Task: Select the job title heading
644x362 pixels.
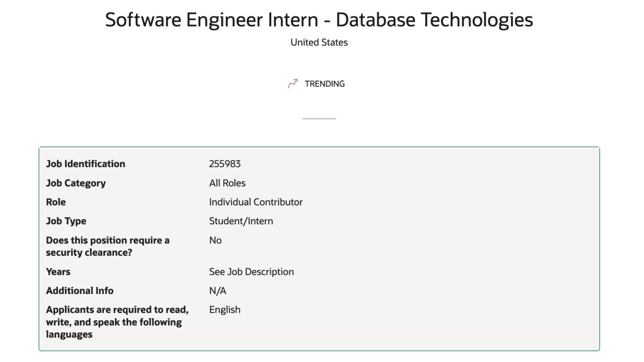Action: (319, 20)
